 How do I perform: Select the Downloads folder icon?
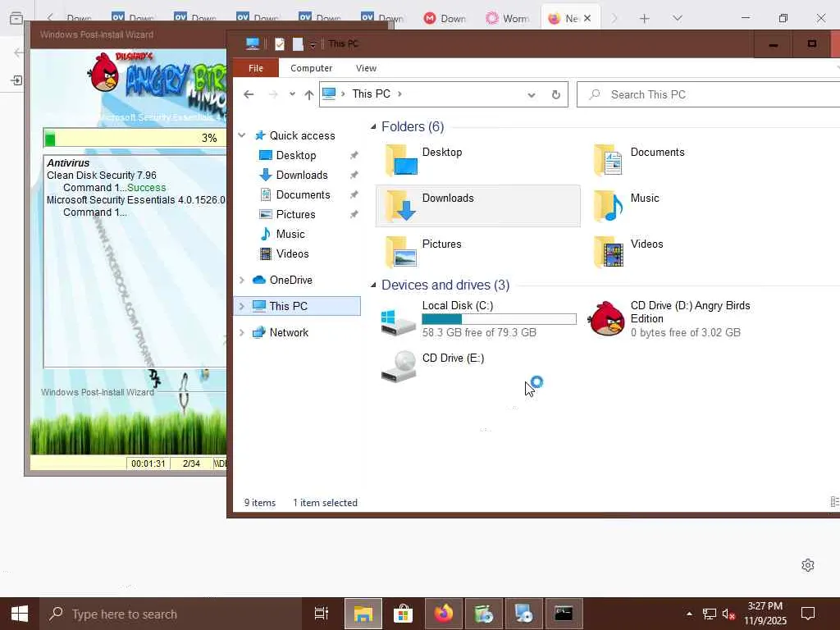pos(402,206)
